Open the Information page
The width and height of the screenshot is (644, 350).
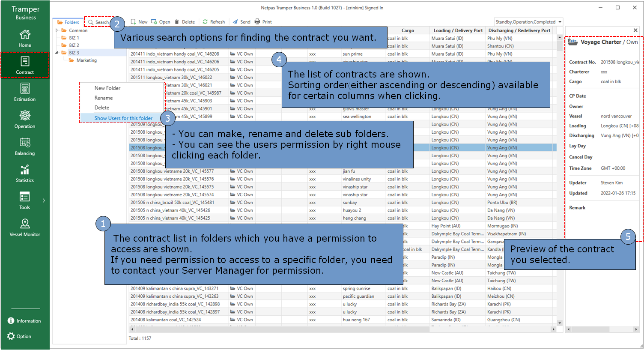[24, 321]
